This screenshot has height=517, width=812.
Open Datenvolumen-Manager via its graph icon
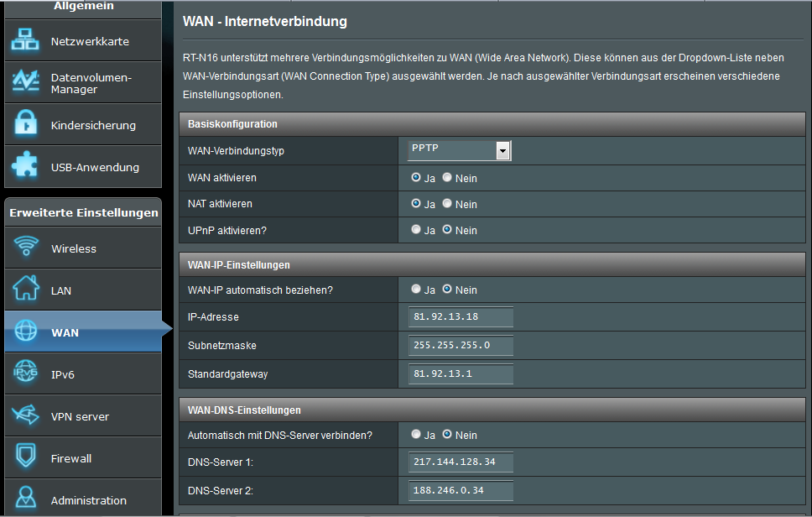(25, 82)
